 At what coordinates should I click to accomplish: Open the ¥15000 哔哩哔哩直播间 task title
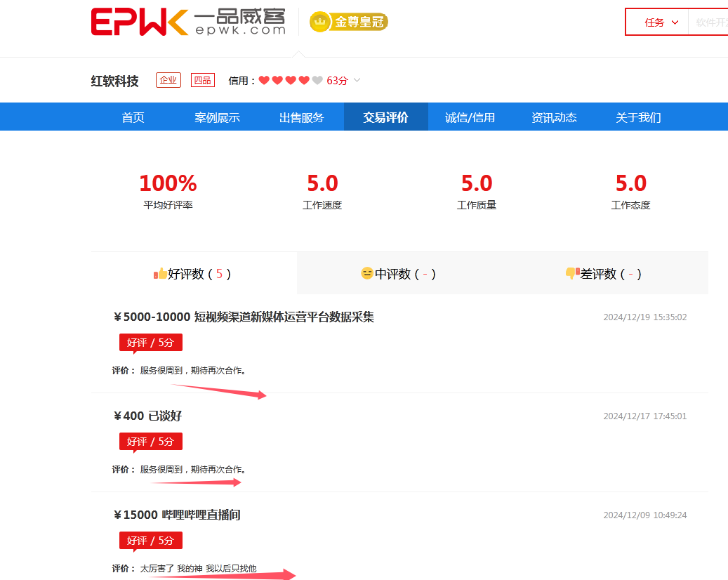(x=177, y=515)
